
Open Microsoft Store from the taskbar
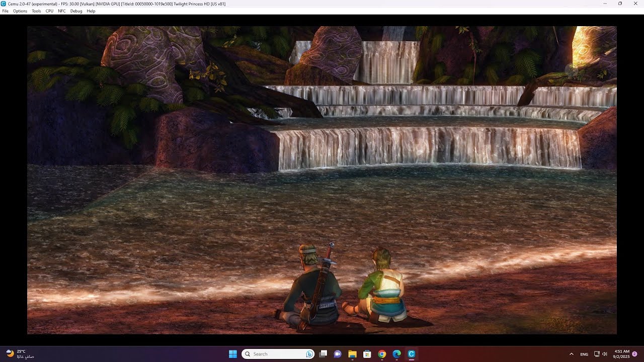click(x=367, y=354)
